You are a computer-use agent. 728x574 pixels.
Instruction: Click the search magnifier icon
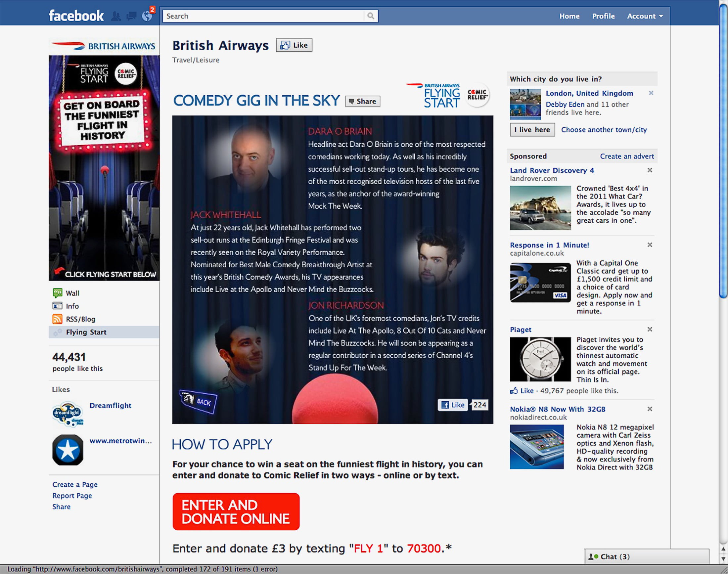pyautogui.click(x=370, y=16)
